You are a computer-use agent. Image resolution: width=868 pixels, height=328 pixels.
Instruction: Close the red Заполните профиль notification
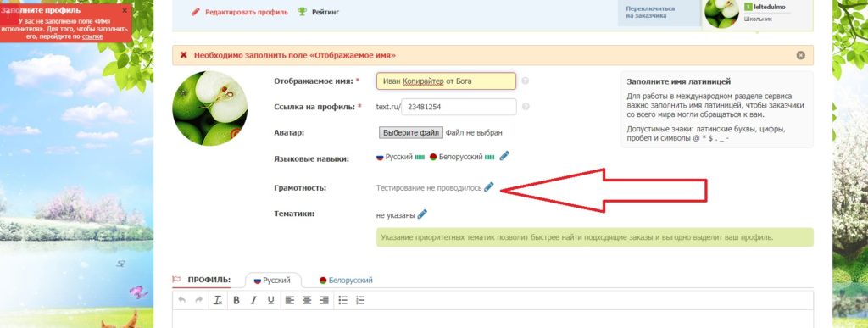coord(125,10)
